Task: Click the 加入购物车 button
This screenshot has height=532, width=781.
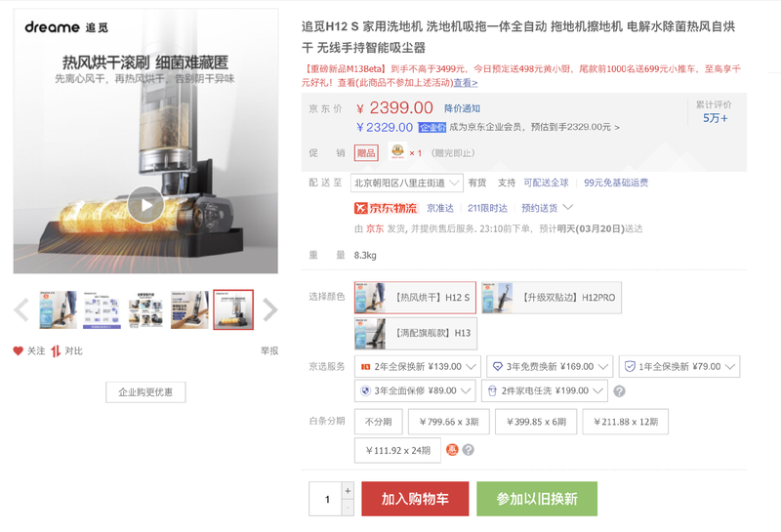Action: 415,499
